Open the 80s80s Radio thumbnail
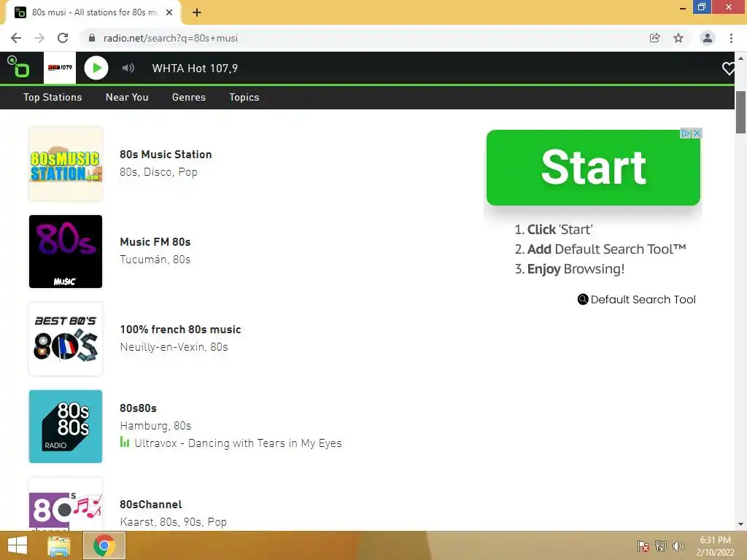 pyautogui.click(x=66, y=427)
